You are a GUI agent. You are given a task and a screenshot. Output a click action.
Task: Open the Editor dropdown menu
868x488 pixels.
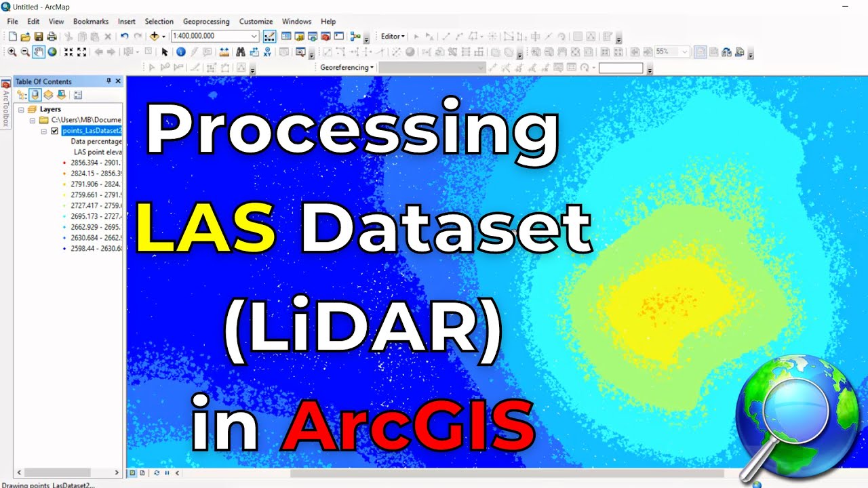[x=393, y=36]
